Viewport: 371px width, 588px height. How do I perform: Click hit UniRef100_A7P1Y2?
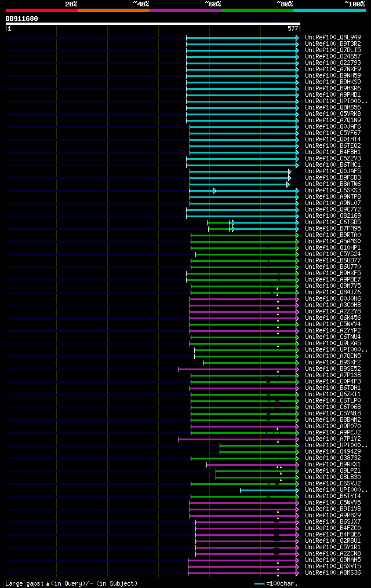(333, 439)
